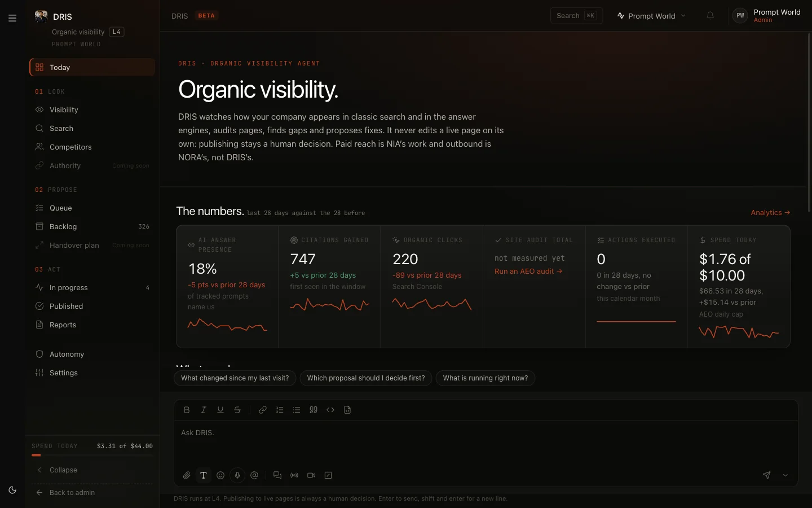Open notifications via the bell icon
The height and width of the screenshot is (508, 812).
click(x=710, y=16)
